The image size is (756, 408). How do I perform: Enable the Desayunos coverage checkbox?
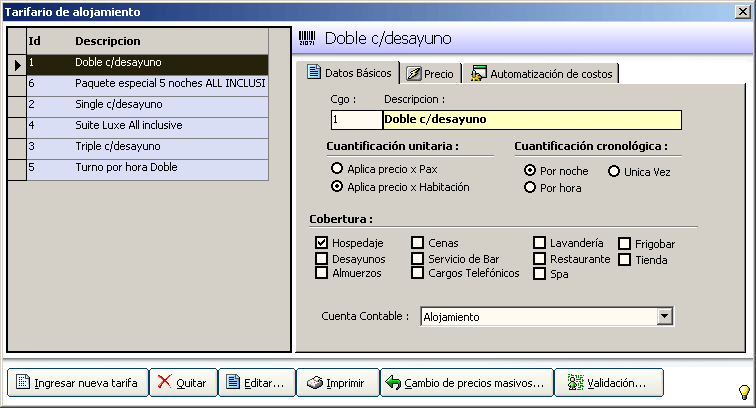[322, 258]
